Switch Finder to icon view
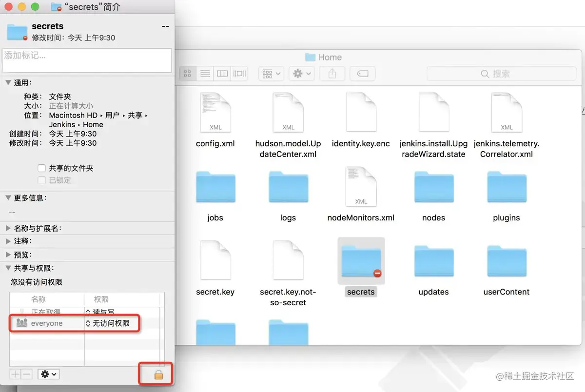The image size is (585, 392). [x=187, y=74]
